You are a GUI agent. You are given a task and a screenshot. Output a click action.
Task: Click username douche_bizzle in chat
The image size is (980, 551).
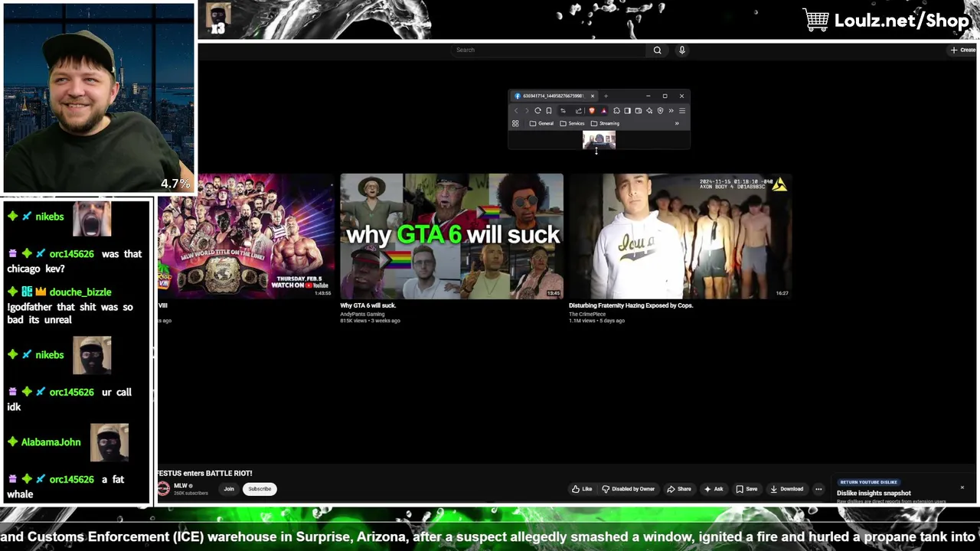tap(80, 292)
